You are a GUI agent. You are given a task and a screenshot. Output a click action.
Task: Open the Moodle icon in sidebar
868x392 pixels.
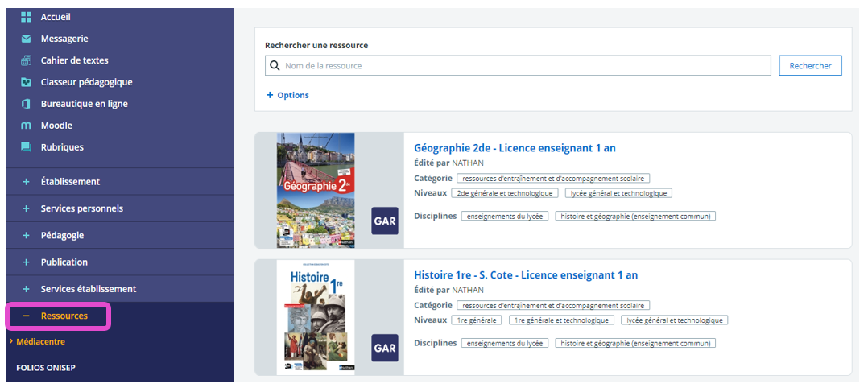click(26, 126)
